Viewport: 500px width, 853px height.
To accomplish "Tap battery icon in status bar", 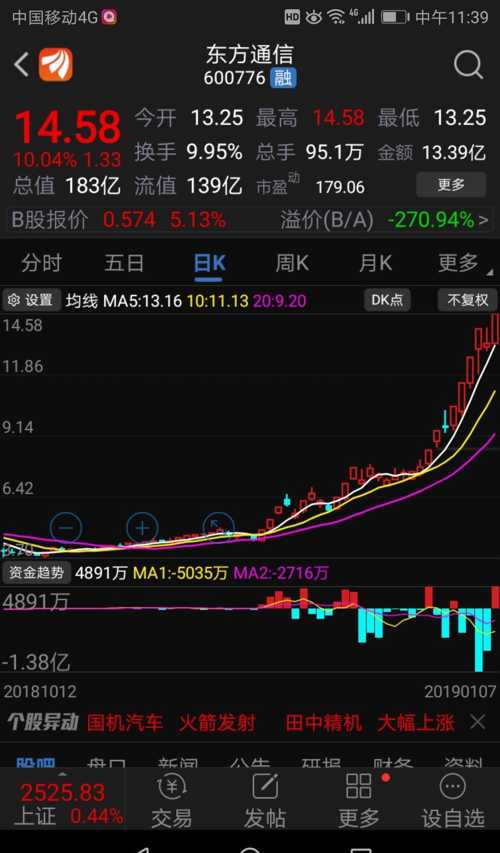I will (x=394, y=17).
